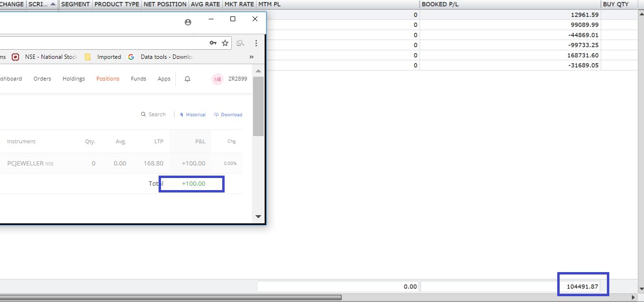Click the BOOKED P/L column header
The width and height of the screenshot is (644, 302).
[x=510, y=4]
